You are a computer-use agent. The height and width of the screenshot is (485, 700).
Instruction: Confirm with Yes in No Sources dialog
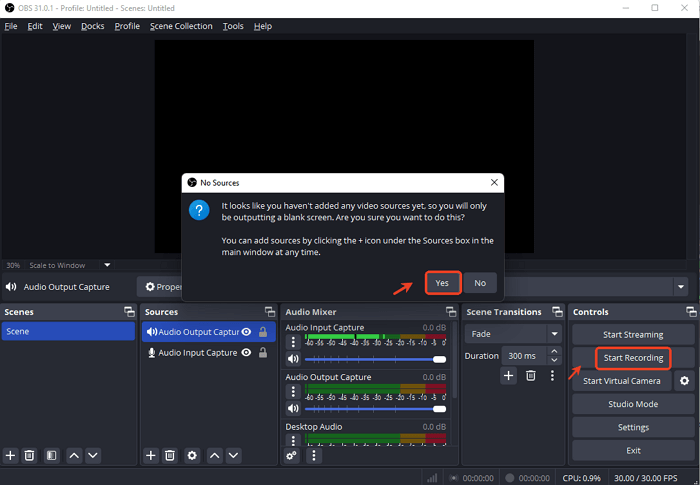tap(442, 283)
